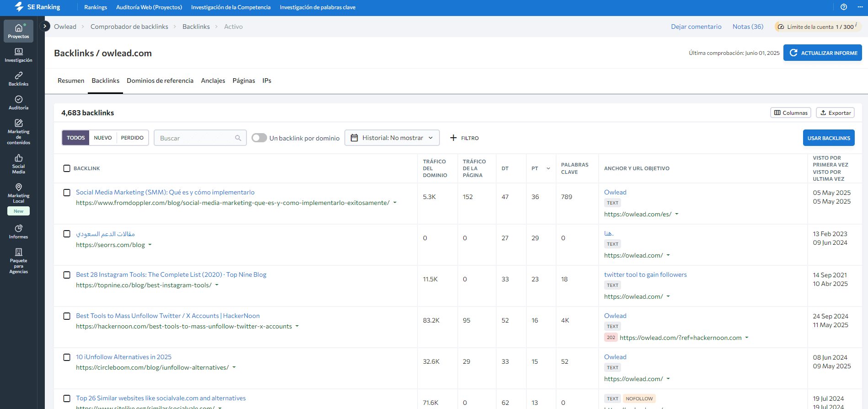The height and width of the screenshot is (409, 868).
Task: Switch to IPs tab
Action: (267, 81)
